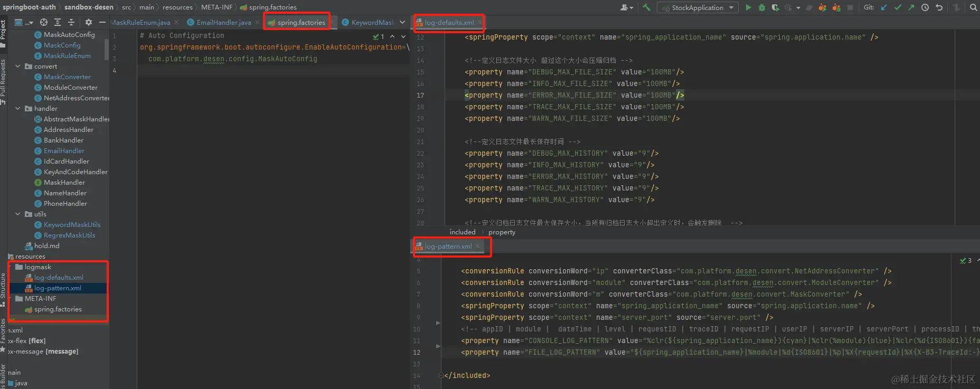
Task: Click fold marker at closing included tag
Action: click(x=441, y=376)
